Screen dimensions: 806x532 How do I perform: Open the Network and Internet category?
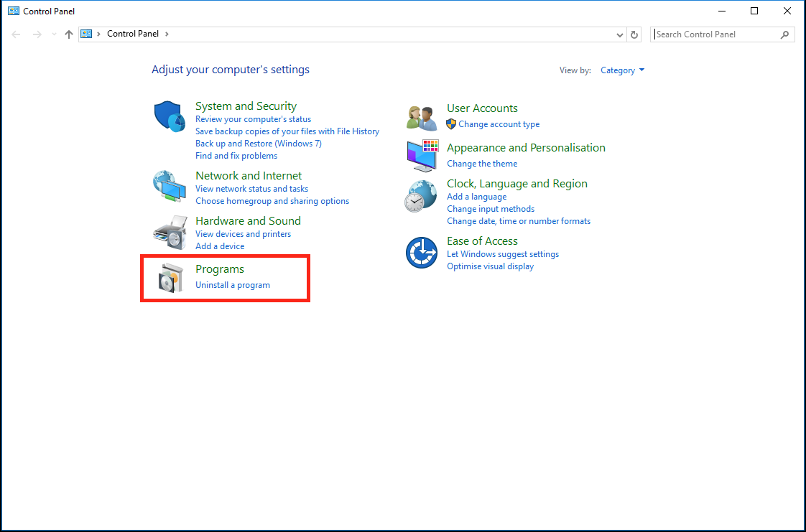249,176
